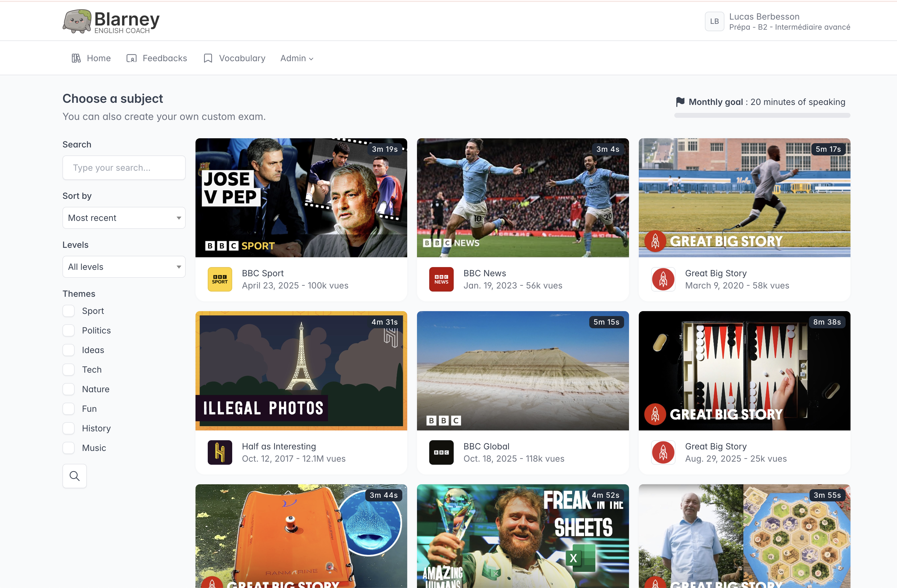Viewport: 897px width, 588px height.
Task: Click the monthly goal progress bar
Action: pyautogui.click(x=762, y=115)
